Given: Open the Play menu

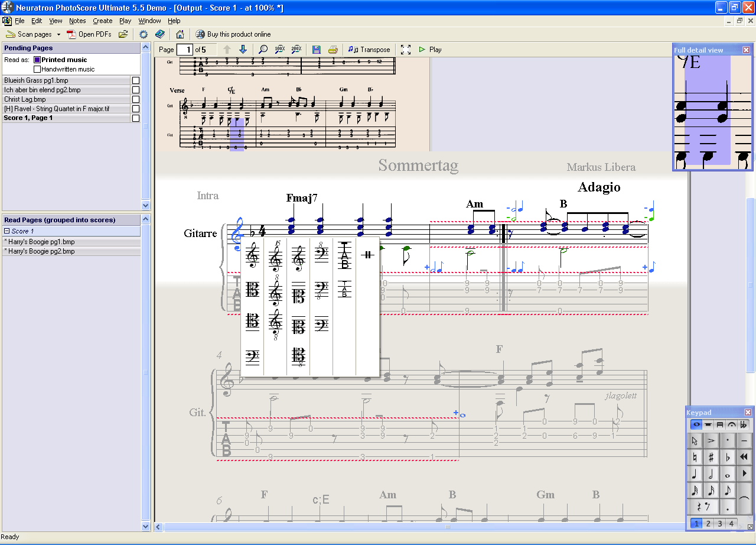Looking at the screenshot, I should tap(125, 21).
